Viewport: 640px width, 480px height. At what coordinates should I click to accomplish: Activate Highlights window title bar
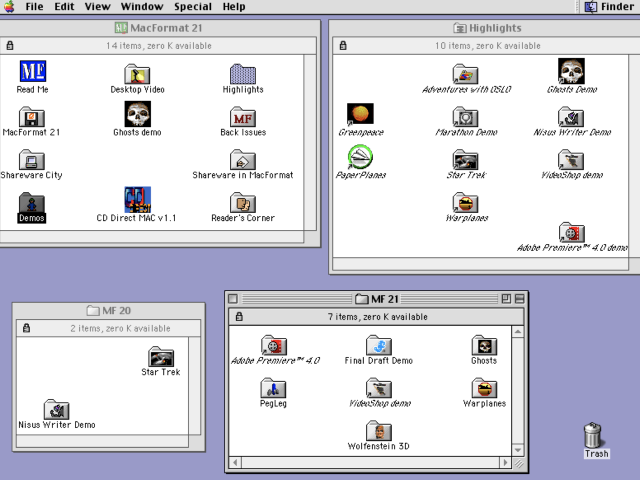coord(486,28)
